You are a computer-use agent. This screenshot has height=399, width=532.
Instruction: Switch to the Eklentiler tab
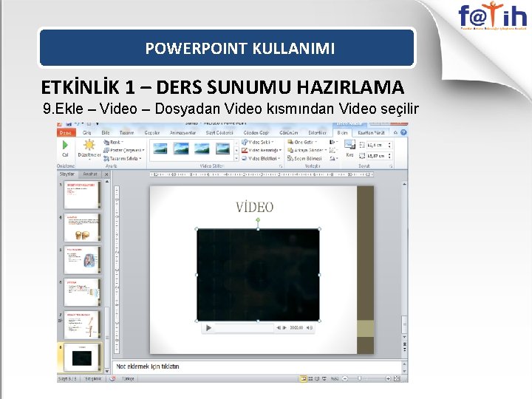tap(317, 133)
